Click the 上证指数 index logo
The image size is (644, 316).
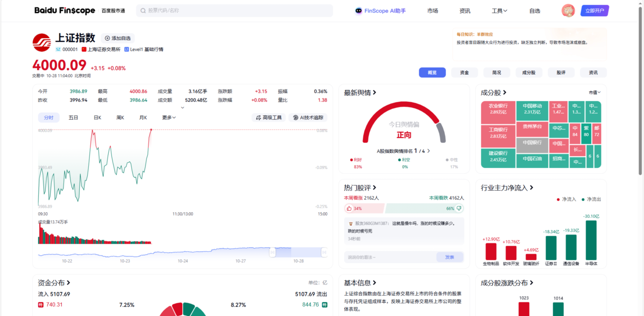click(x=42, y=42)
